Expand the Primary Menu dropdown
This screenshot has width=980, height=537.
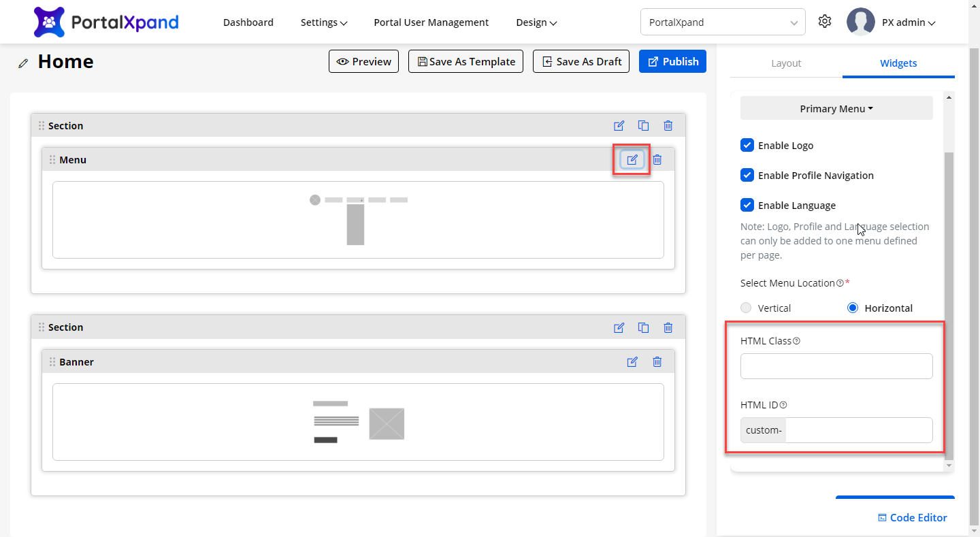(836, 108)
